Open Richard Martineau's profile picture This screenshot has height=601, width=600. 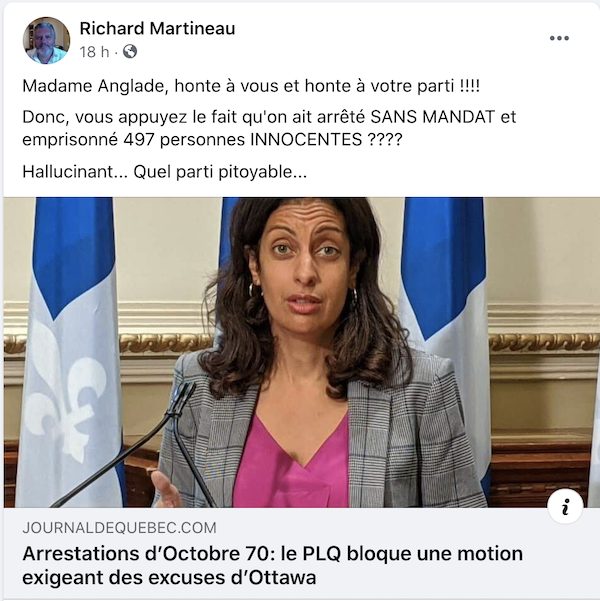click(x=46, y=40)
